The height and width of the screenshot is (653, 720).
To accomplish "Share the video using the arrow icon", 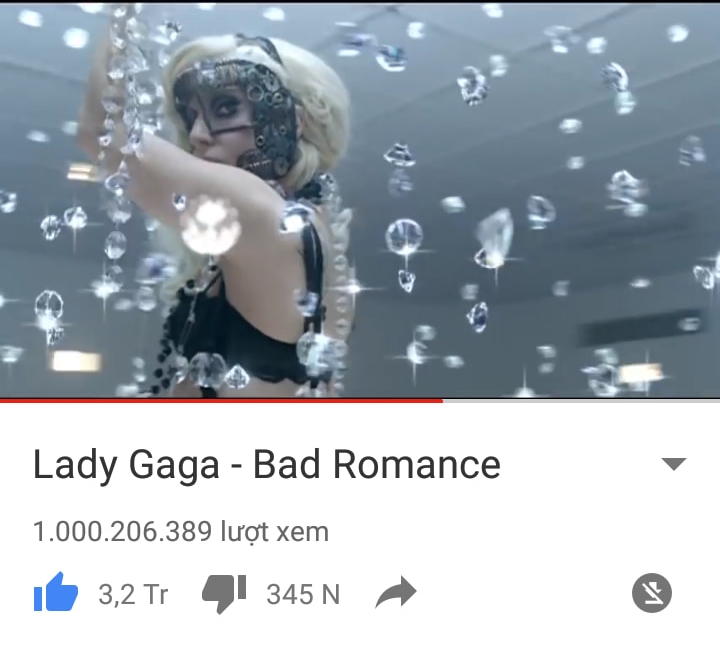I will pyautogui.click(x=396, y=592).
